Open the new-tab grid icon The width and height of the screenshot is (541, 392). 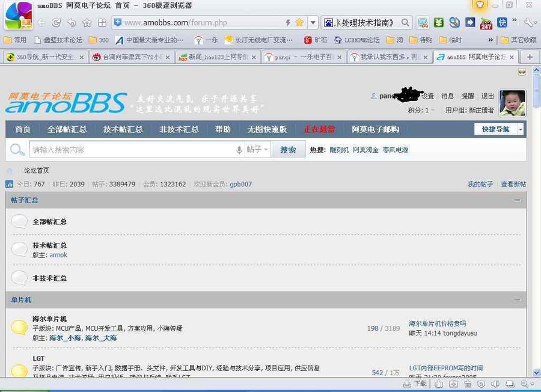(102, 23)
